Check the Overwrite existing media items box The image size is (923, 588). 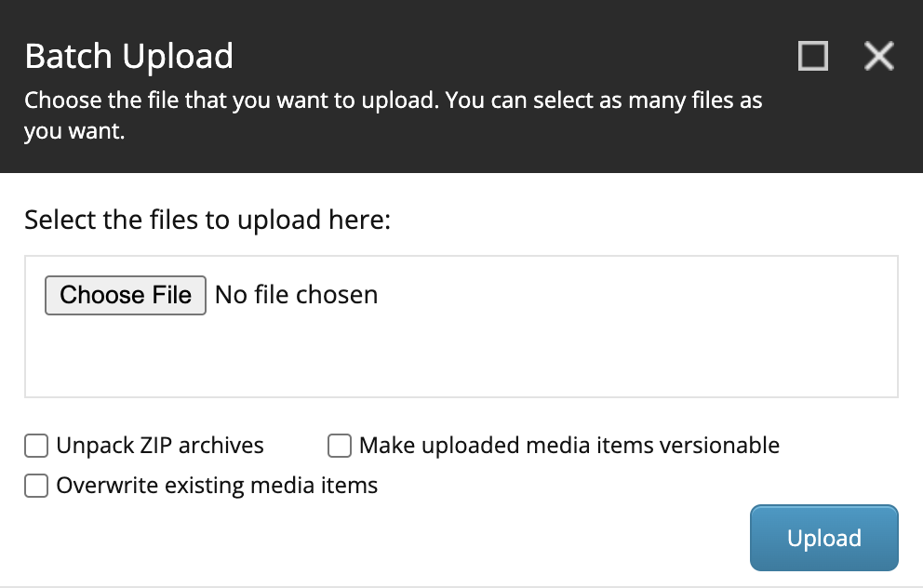click(36, 486)
